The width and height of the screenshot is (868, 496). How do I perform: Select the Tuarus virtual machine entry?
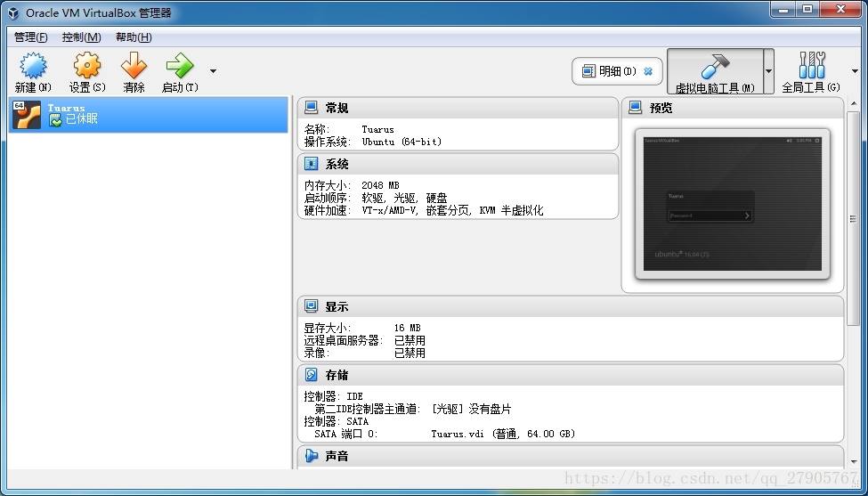coord(149,115)
